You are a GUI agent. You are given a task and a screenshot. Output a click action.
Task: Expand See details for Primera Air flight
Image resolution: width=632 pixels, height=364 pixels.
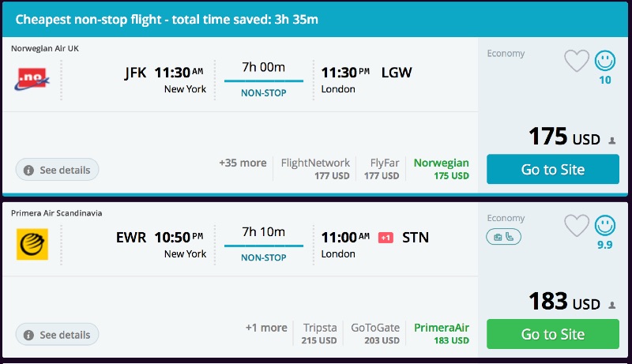click(x=57, y=335)
